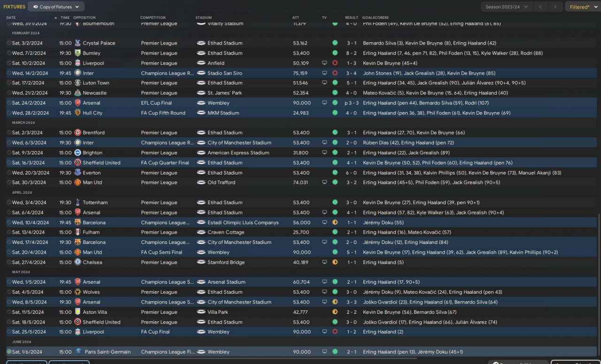
Task: Open the FA Cup Fifth Round competition link
Action: [x=163, y=113]
